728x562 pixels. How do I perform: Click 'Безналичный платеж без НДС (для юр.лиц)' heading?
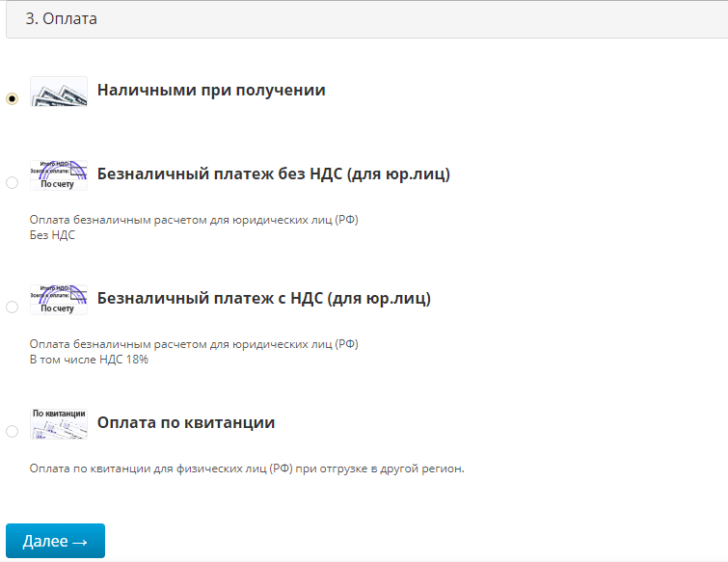pos(274,174)
